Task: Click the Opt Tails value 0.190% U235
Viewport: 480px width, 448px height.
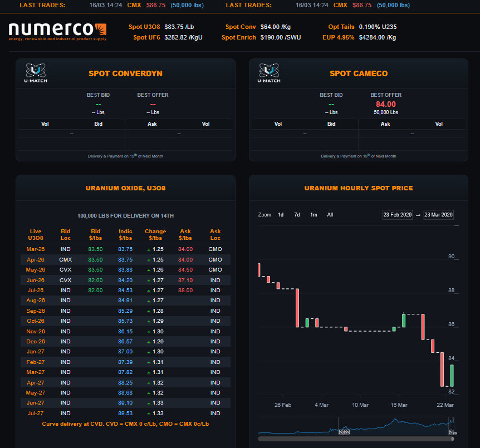Action: point(378,27)
